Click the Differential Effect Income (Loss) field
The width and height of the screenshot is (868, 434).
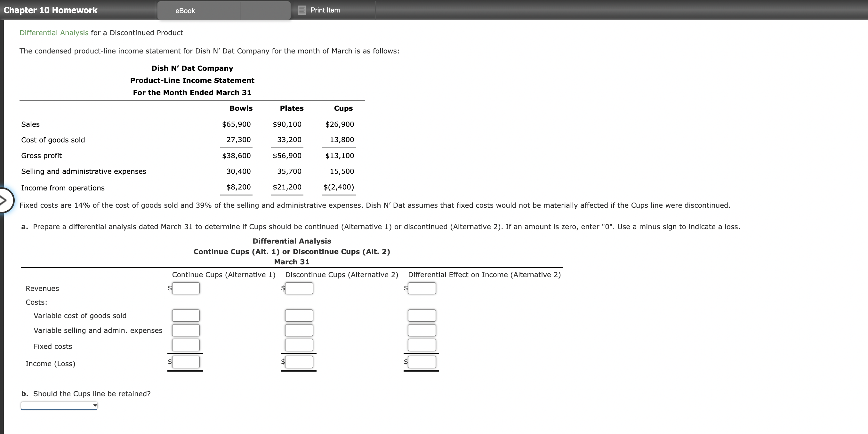coord(422,362)
